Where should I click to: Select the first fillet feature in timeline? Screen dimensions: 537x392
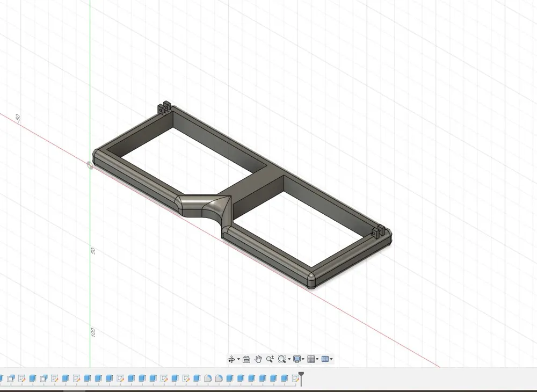208,378
